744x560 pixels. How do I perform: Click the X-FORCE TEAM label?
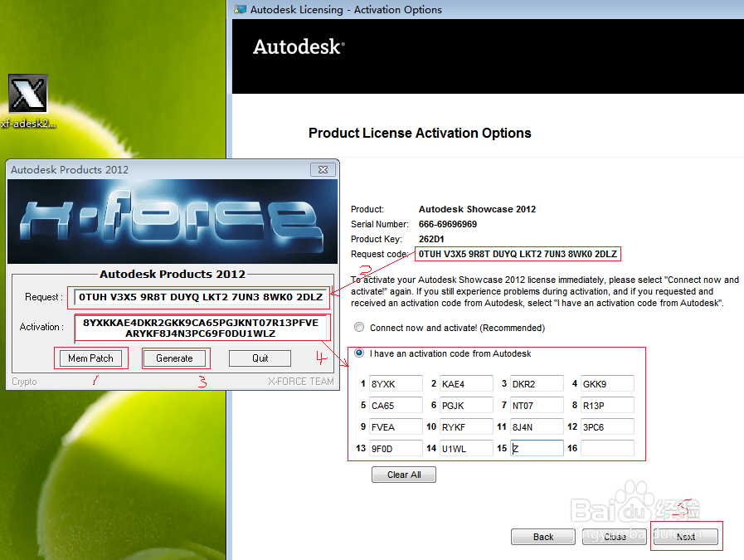[301, 381]
